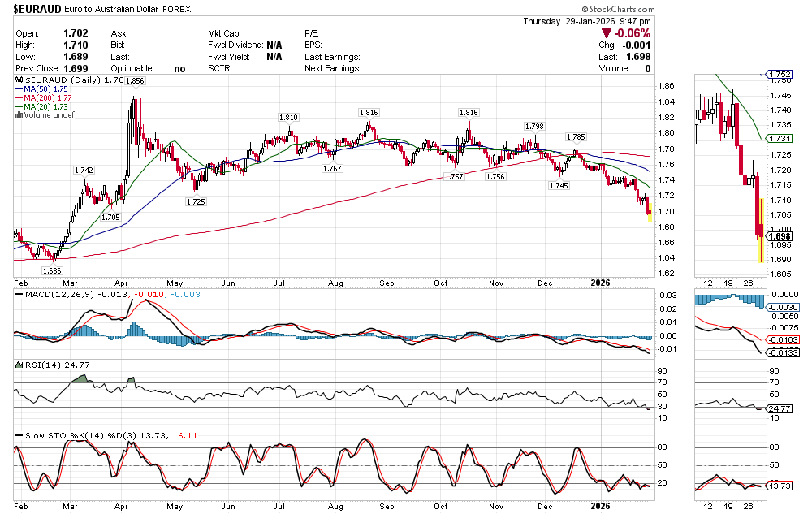This screenshot has width=812, height=514.
Task: Click the candlestick icon beside $EURAUD (Daily)
Action: click(x=20, y=81)
